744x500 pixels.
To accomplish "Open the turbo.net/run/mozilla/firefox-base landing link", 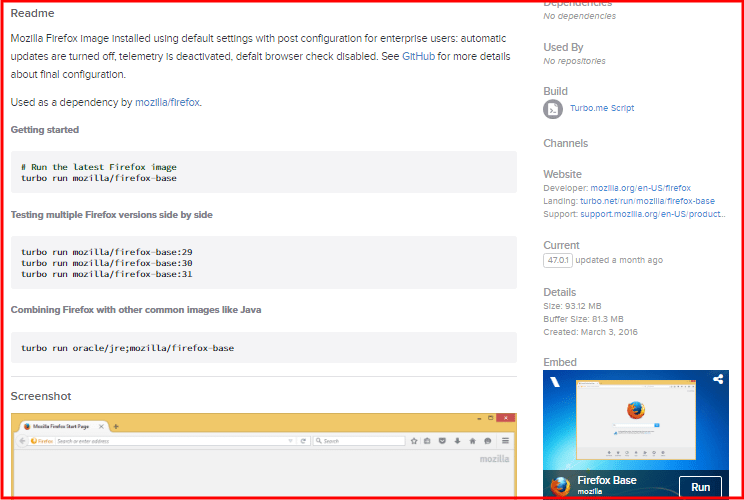I will pyautogui.click(x=647, y=201).
